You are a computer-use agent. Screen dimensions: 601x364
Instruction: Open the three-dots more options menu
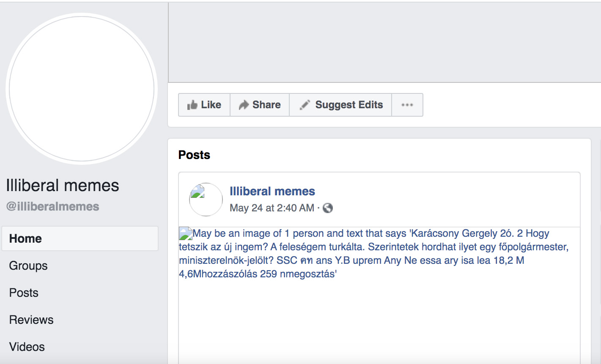(x=407, y=105)
